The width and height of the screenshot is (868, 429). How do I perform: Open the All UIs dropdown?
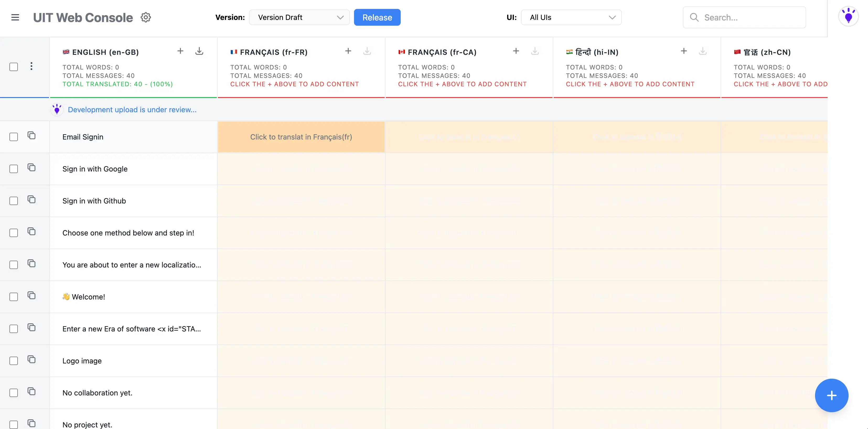coord(571,17)
